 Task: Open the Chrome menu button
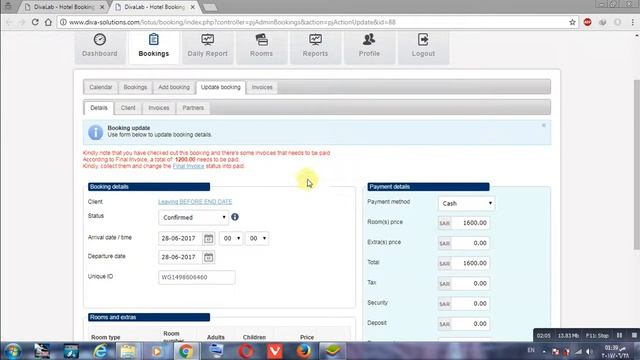(633, 22)
